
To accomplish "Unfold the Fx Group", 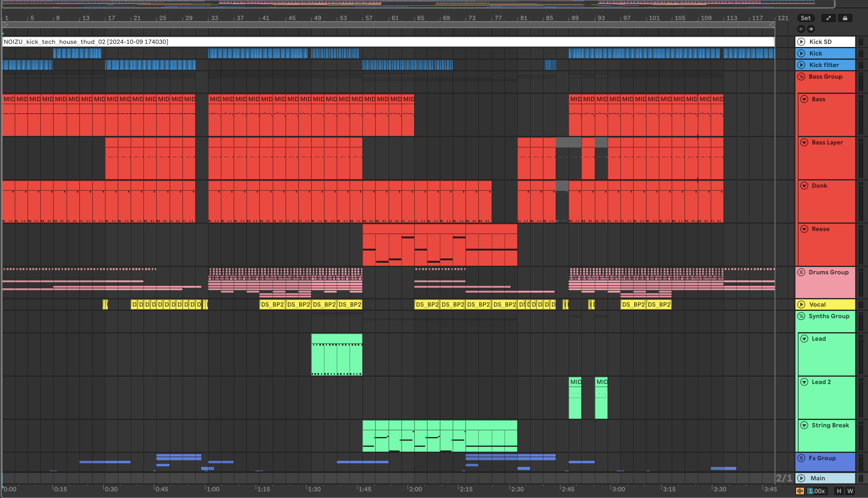I will tap(801, 458).
